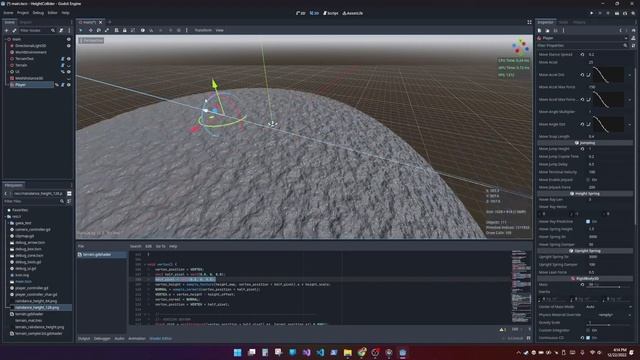This screenshot has height=360, width=640.
Task: Toggle visibility of main root node
Action: 69,39
